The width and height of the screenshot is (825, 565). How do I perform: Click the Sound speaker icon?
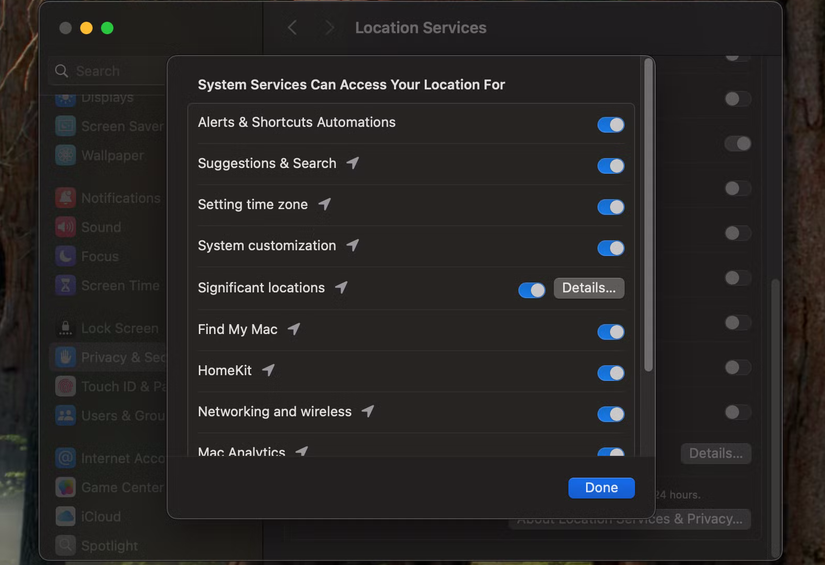point(65,227)
